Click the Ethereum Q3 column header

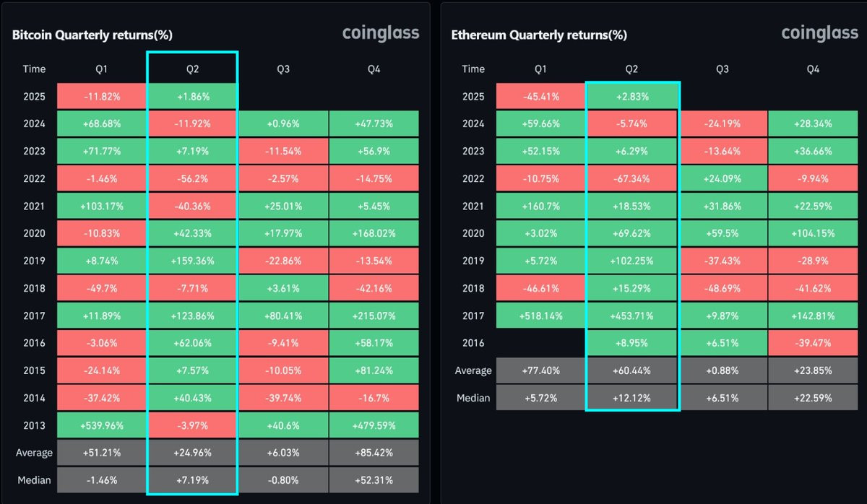coord(722,69)
